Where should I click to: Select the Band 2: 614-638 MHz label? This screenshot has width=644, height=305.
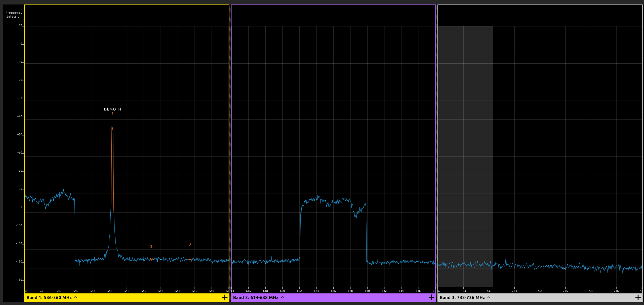[x=256, y=297]
